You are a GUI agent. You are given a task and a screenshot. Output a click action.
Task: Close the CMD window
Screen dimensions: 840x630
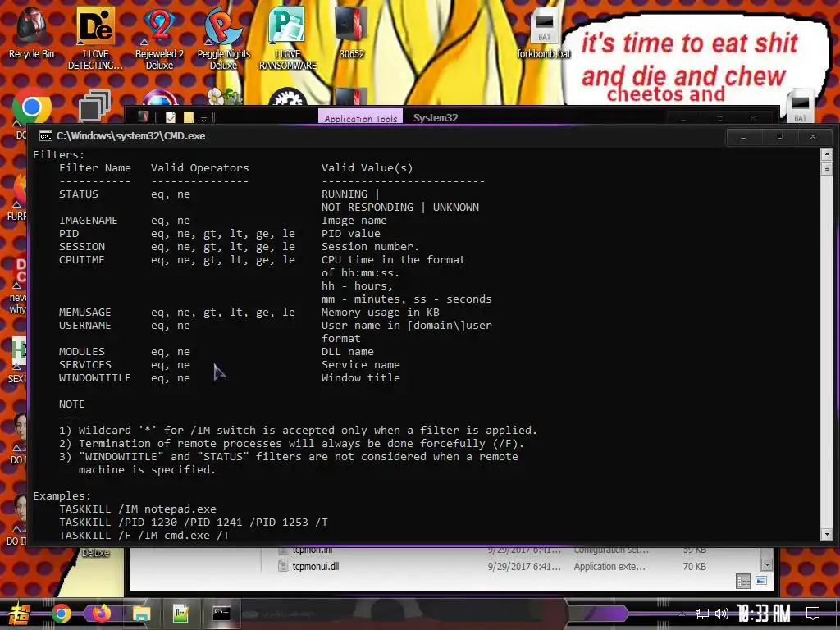click(x=813, y=137)
